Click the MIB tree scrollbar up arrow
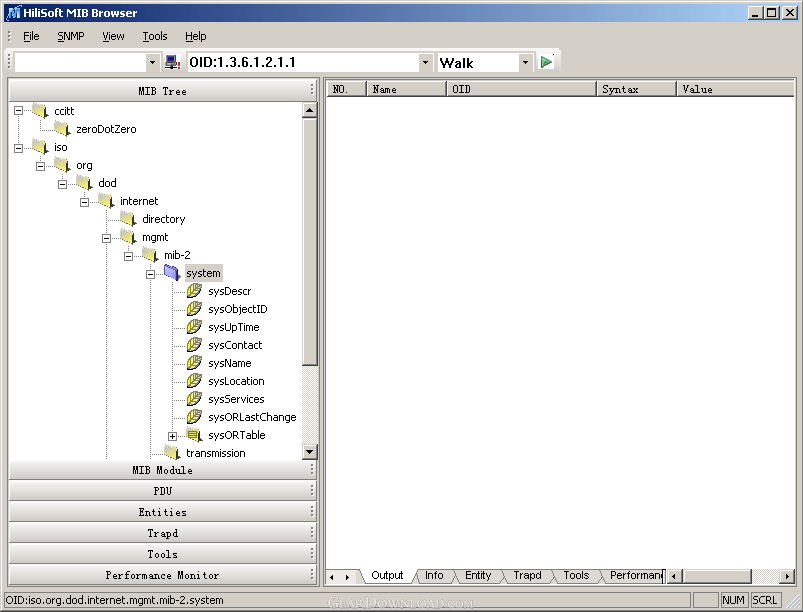 pyautogui.click(x=309, y=110)
